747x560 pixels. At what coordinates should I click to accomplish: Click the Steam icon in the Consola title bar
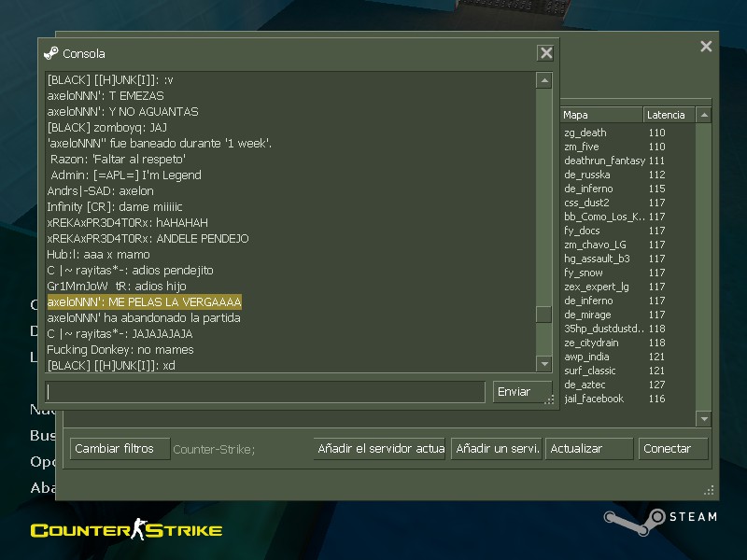pos(51,53)
